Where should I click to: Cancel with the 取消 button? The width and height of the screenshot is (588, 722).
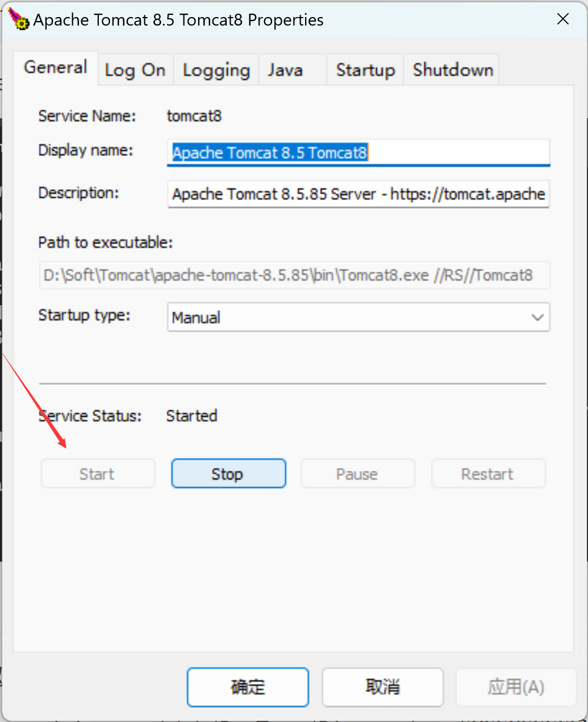tap(383, 687)
